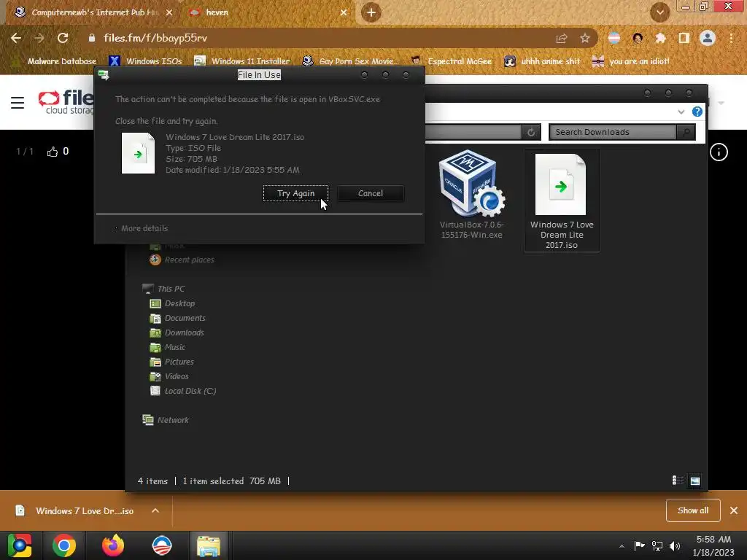Cancel the File In Use dialog
Image resolution: width=747 pixels, height=560 pixels.
click(370, 193)
